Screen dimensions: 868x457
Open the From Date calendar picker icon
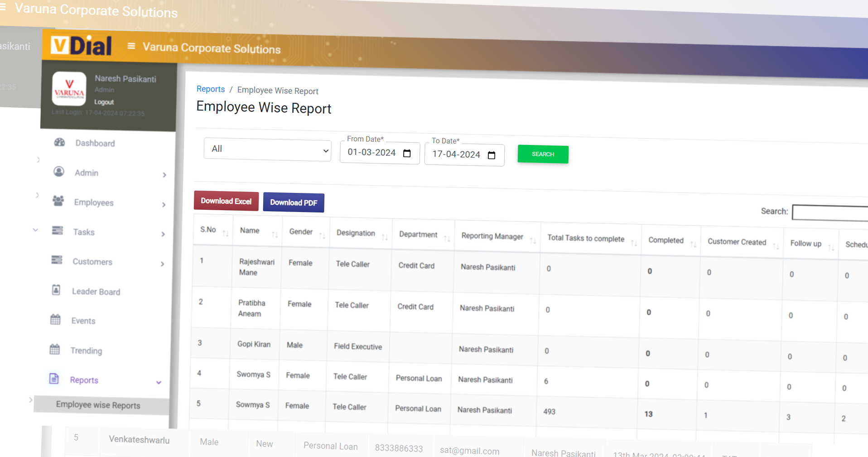tap(407, 154)
